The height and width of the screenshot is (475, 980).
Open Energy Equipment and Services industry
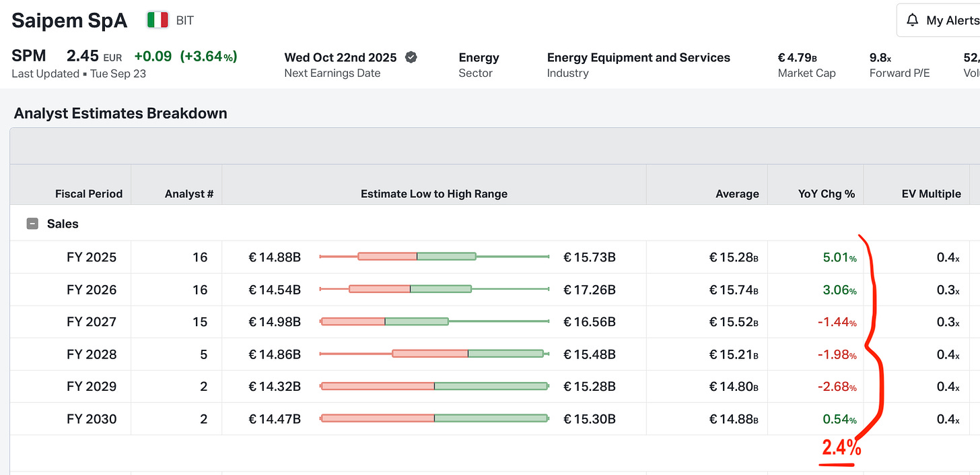pyautogui.click(x=638, y=57)
